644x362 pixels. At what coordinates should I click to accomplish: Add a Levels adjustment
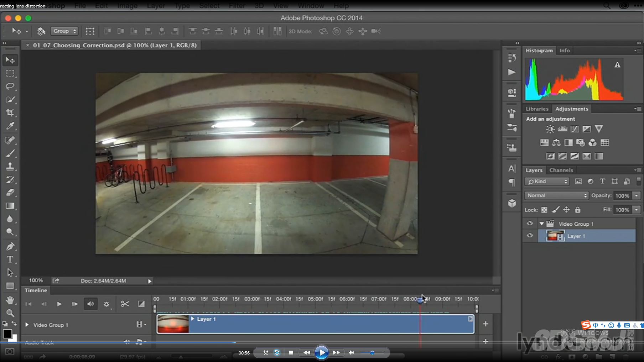(x=562, y=129)
